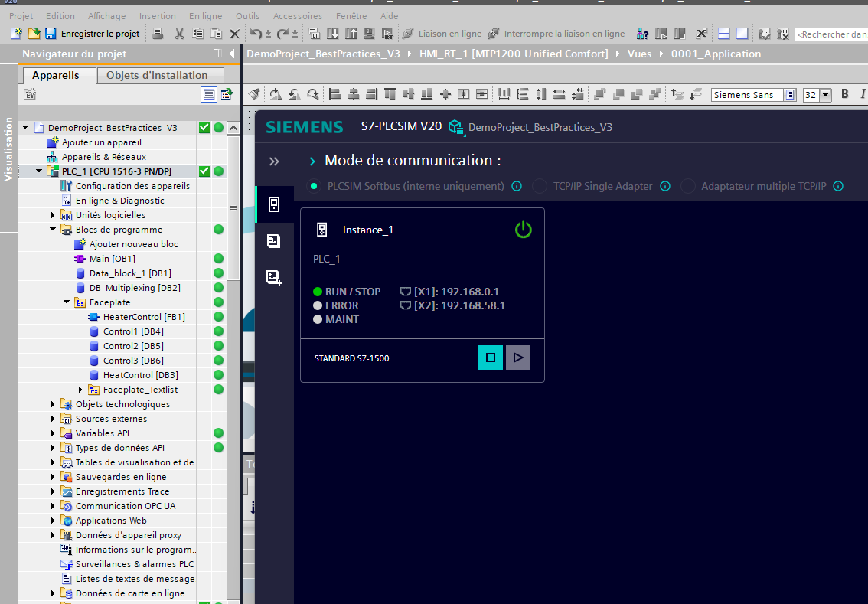Split editor area vertically

point(742,34)
